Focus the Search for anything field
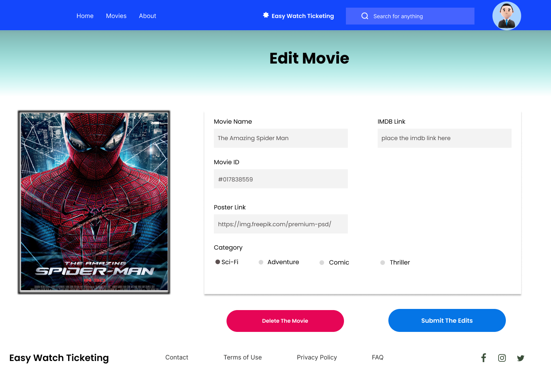Viewport: 551px width, 392px height. (x=410, y=16)
